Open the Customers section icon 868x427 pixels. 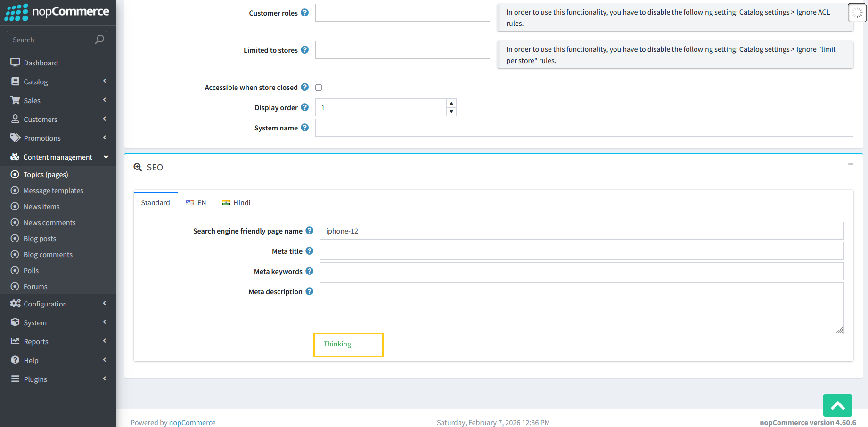[x=16, y=119]
